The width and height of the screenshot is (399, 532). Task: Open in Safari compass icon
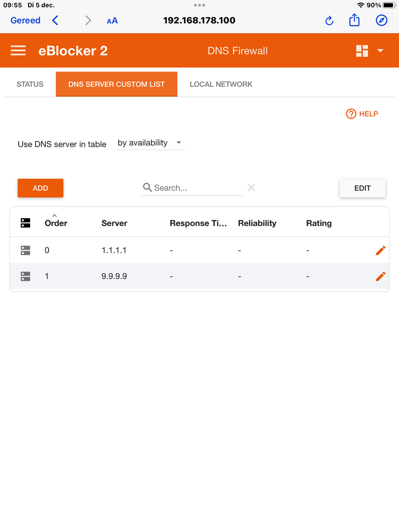click(381, 20)
